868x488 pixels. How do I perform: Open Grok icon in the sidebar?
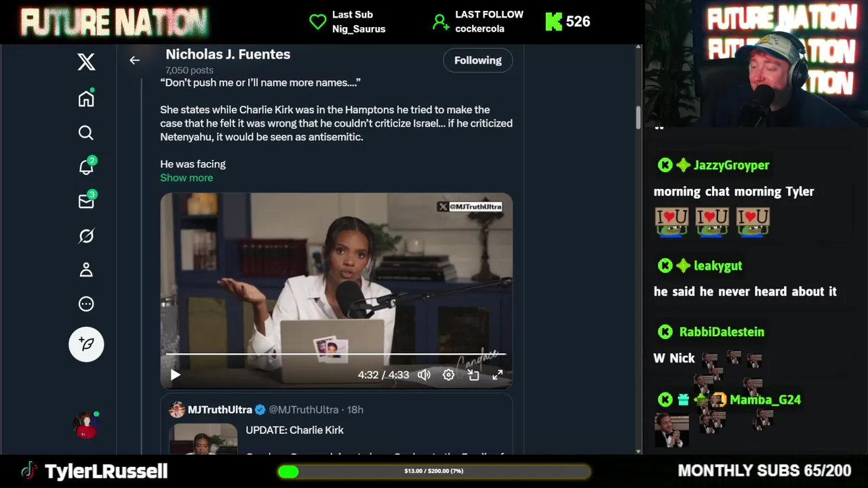pos(86,236)
